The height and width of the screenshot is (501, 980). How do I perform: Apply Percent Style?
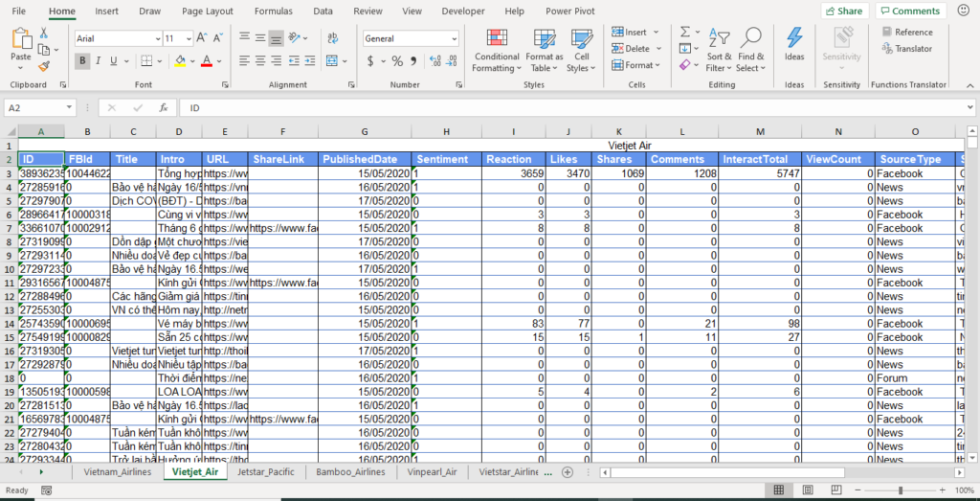[x=397, y=60]
